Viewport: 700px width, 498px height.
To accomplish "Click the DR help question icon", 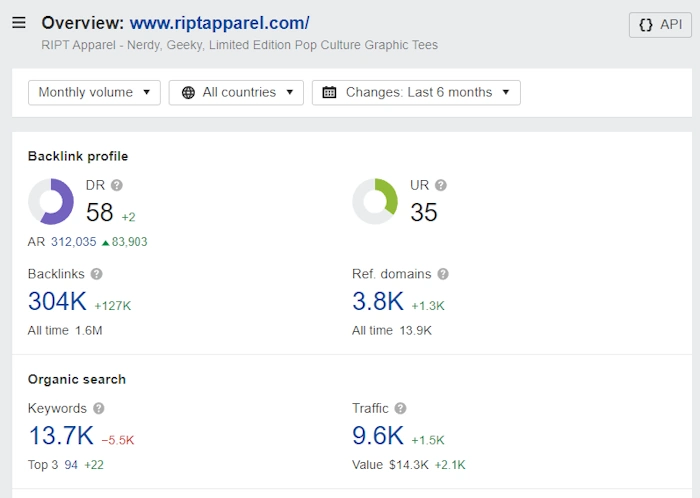I will [117, 185].
